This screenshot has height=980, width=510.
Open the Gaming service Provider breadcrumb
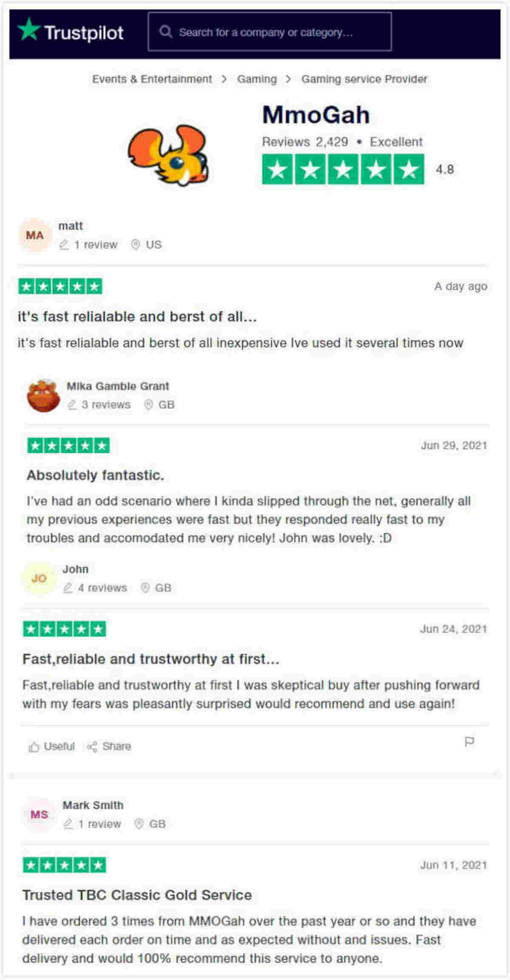[x=364, y=79]
